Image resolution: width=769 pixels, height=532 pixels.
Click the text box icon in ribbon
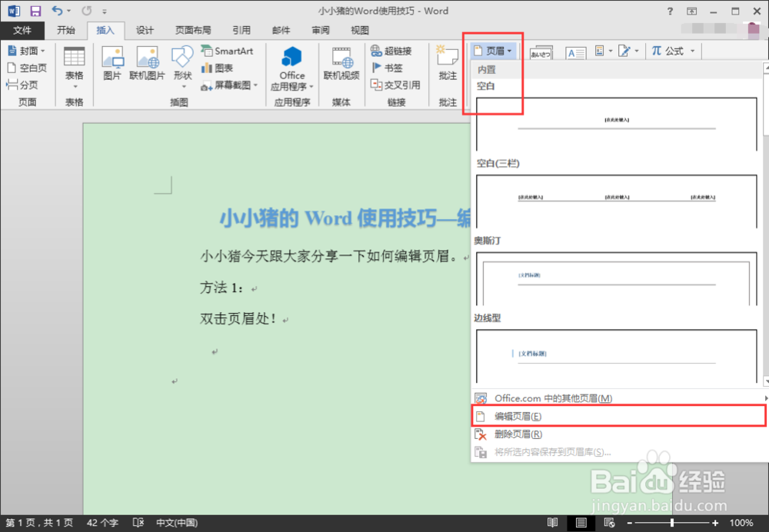575,52
